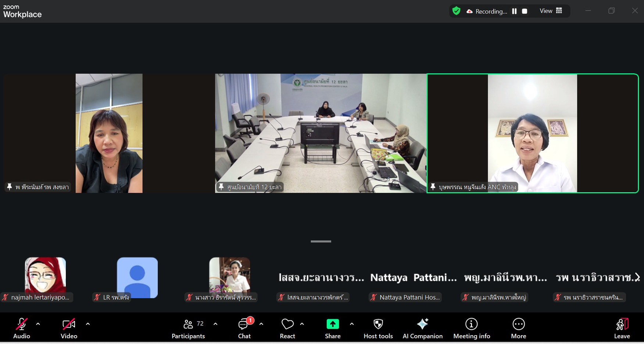Stop the meeting recording
The image size is (644, 344).
point(525,11)
